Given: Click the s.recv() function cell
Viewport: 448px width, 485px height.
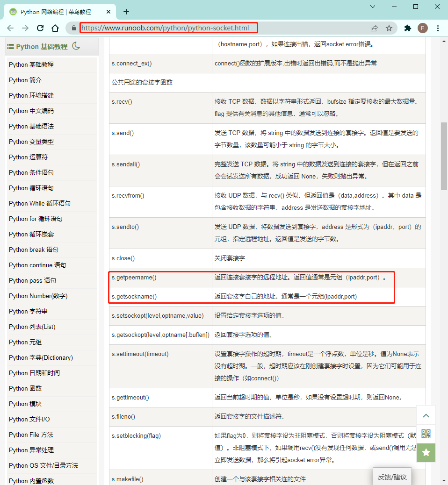Looking at the screenshot, I should 160,107.
